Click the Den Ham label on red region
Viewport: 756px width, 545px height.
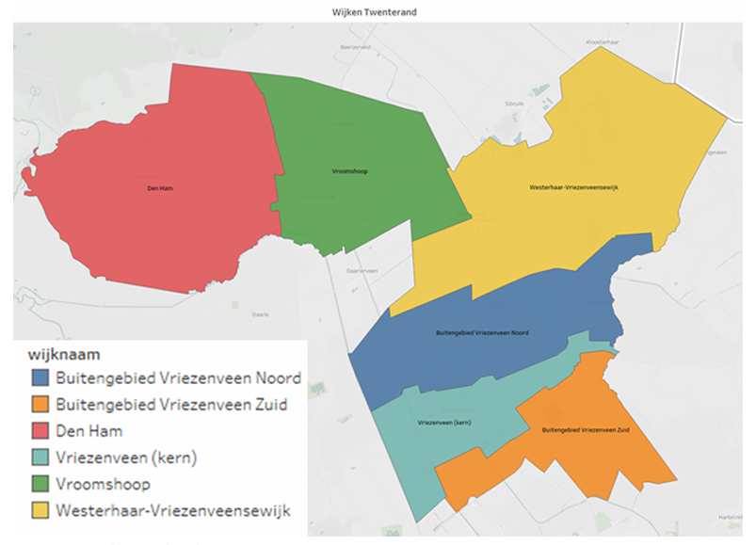(x=160, y=188)
